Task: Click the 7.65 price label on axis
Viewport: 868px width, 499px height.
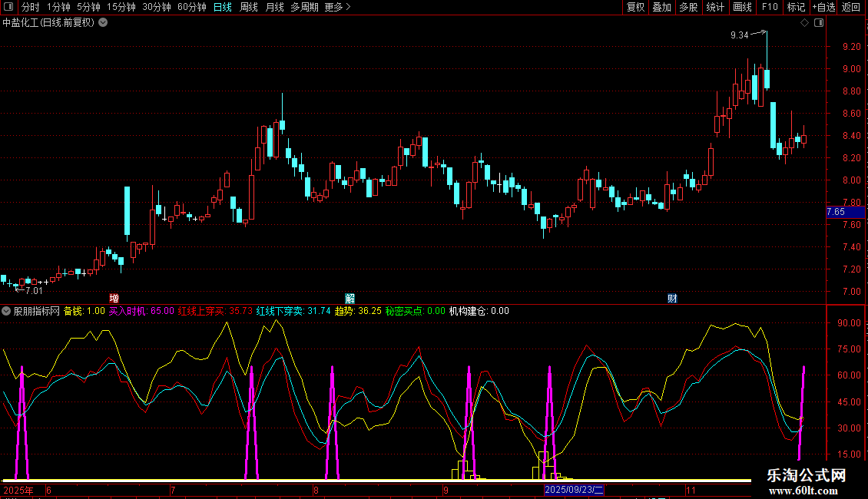Action: coord(836,211)
